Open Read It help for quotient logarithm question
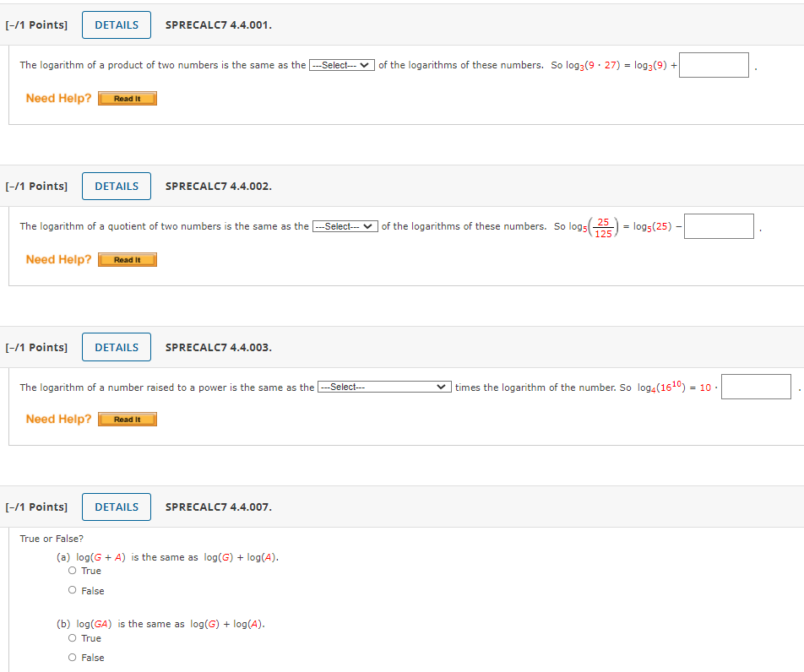The height and width of the screenshot is (672, 804). coord(128,260)
